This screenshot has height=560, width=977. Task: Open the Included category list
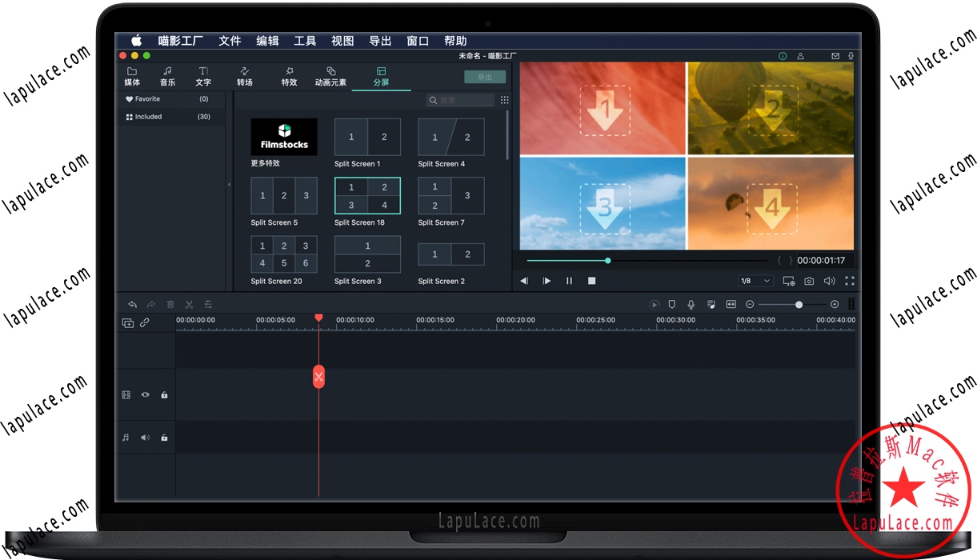coord(148,117)
